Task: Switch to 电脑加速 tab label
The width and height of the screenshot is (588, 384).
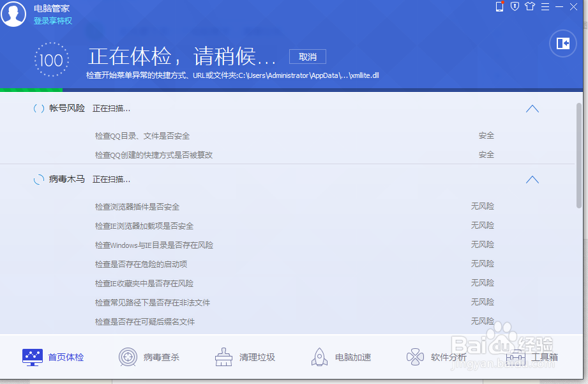Action: click(353, 357)
